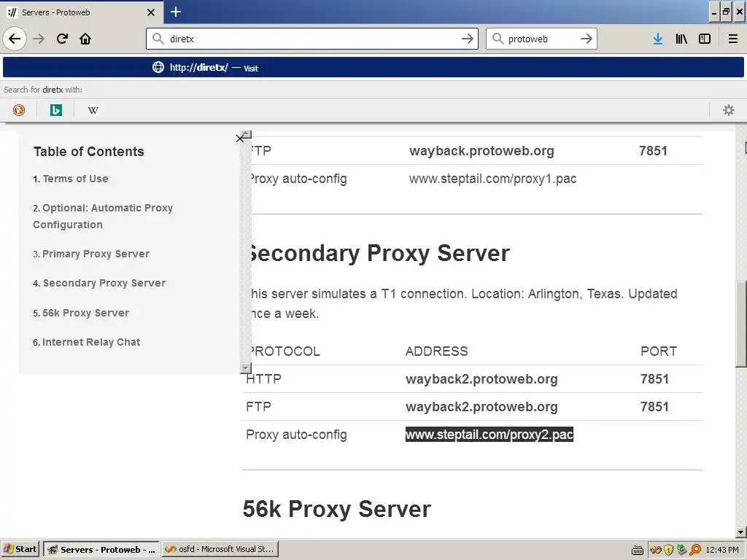747x560 pixels.
Task: Click page scrollbar down arrow
Action: [741, 532]
